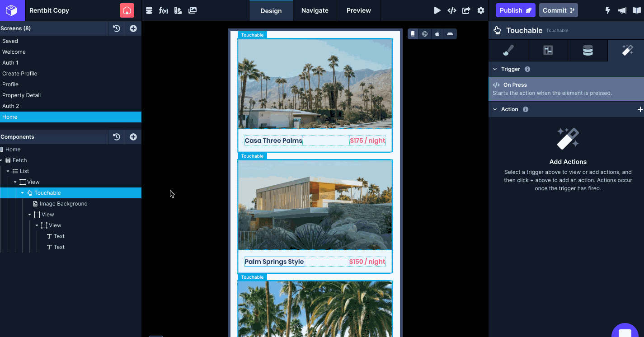Image resolution: width=644 pixels, height=337 pixels.
Task: Click the lightning bolt icon
Action: 608,10
